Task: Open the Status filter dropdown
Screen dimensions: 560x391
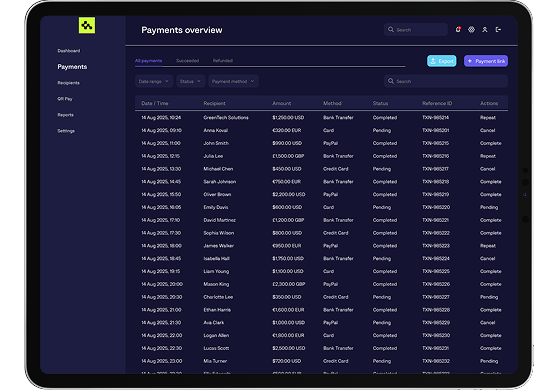Action: pyautogui.click(x=190, y=81)
